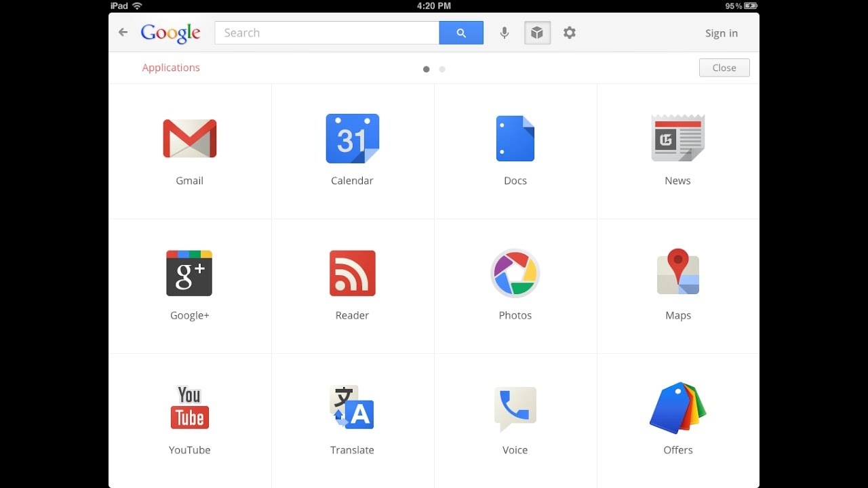This screenshot has width=868, height=488.
Task: Click the Gmail label text
Action: (190, 181)
